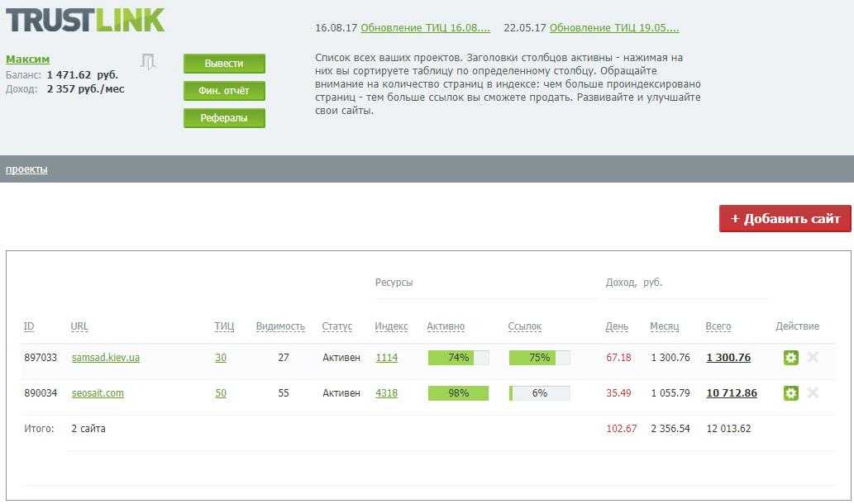Switch to the проекты tab
This screenshot has width=854, height=504.
26,169
